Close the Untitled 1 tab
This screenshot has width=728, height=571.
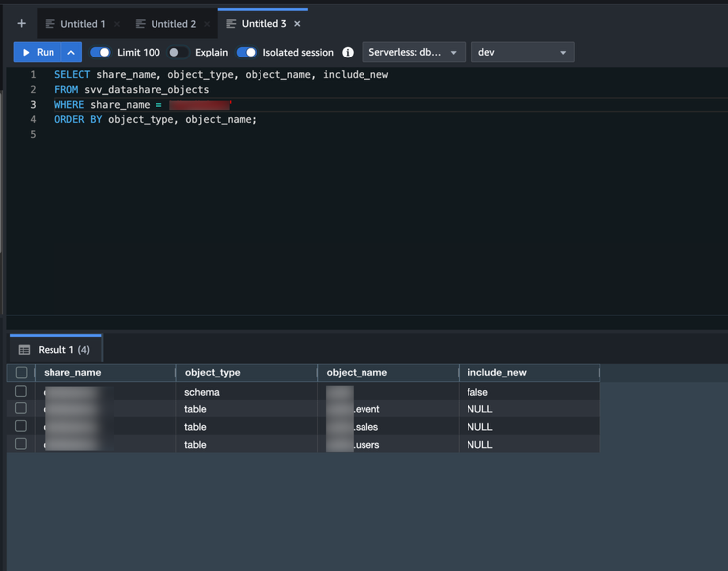click(117, 24)
